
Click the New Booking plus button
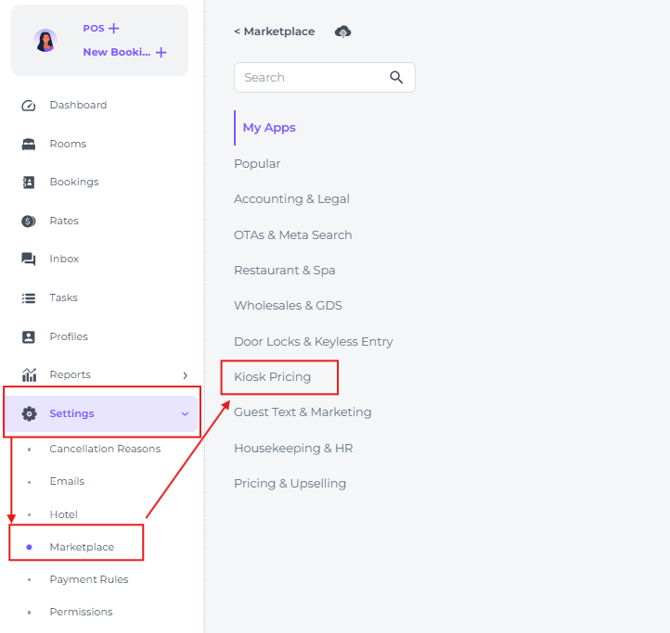pos(161,52)
